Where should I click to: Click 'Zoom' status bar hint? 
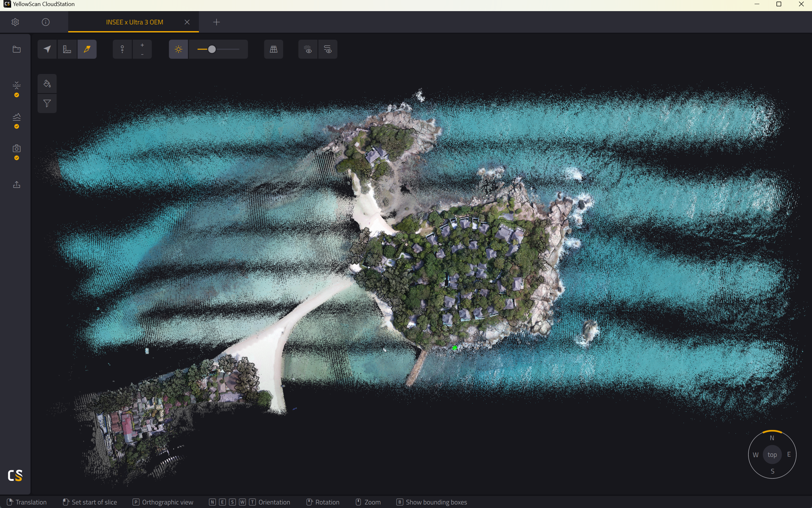pos(372,502)
